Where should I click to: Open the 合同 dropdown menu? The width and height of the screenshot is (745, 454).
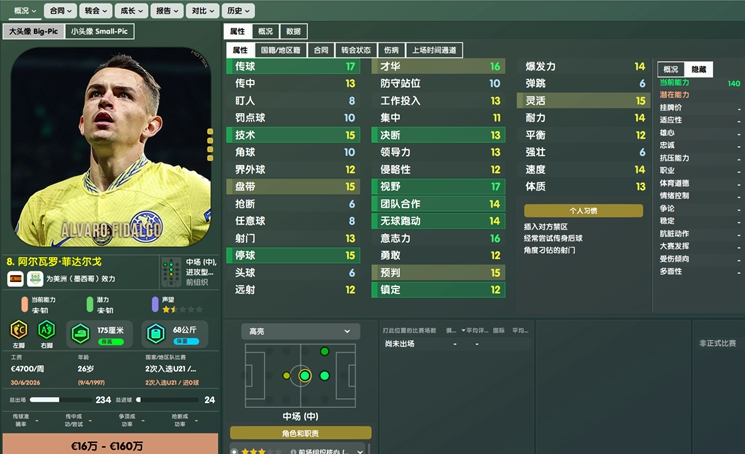[x=60, y=10]
